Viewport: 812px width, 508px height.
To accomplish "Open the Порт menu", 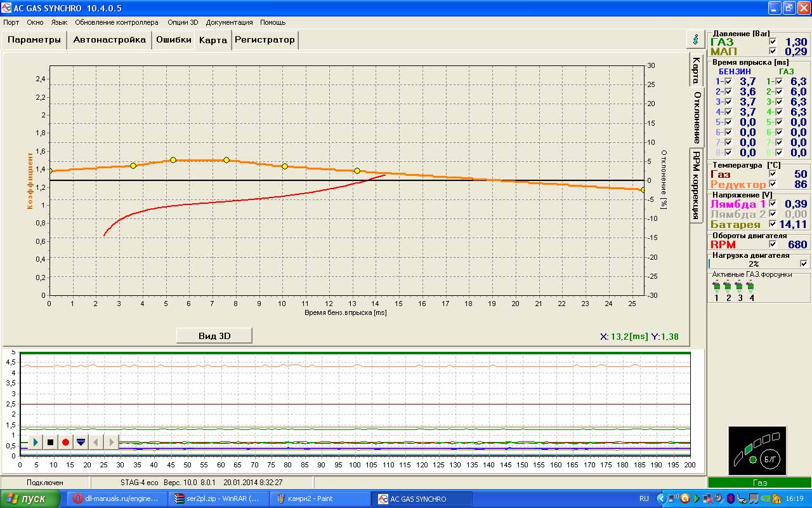I will tap(11, 22).
